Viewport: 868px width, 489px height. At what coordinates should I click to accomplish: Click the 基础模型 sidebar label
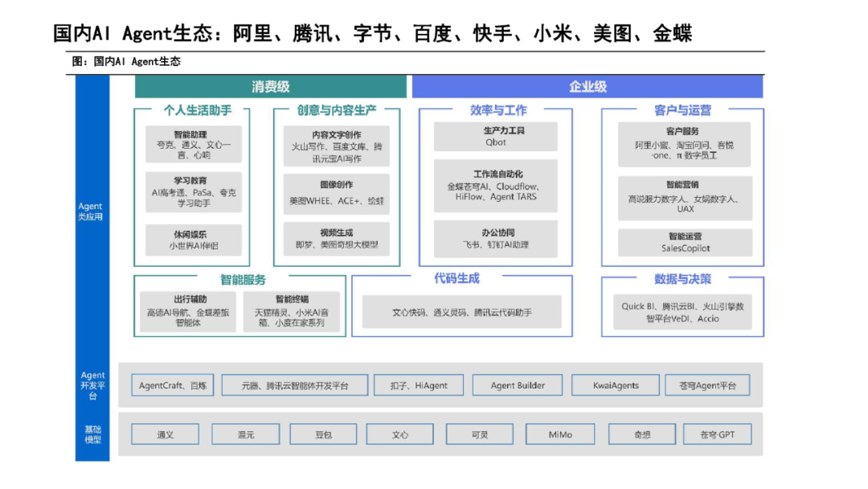92,435
